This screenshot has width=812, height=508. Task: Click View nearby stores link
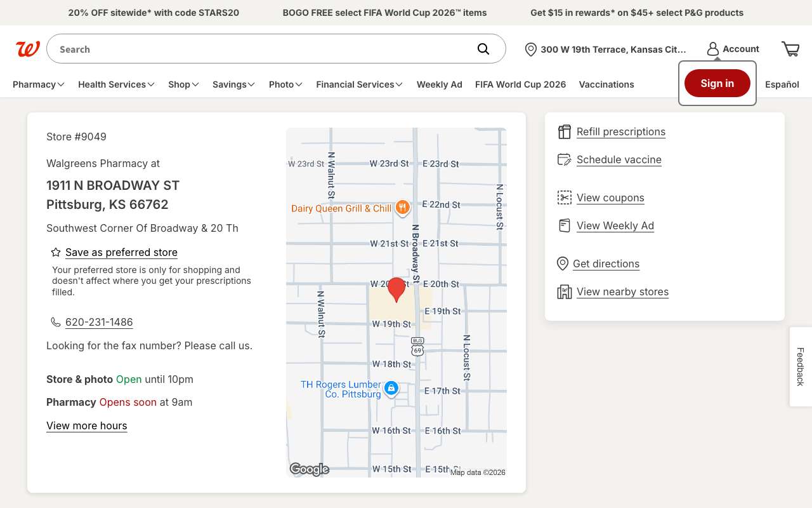[623, 291]
